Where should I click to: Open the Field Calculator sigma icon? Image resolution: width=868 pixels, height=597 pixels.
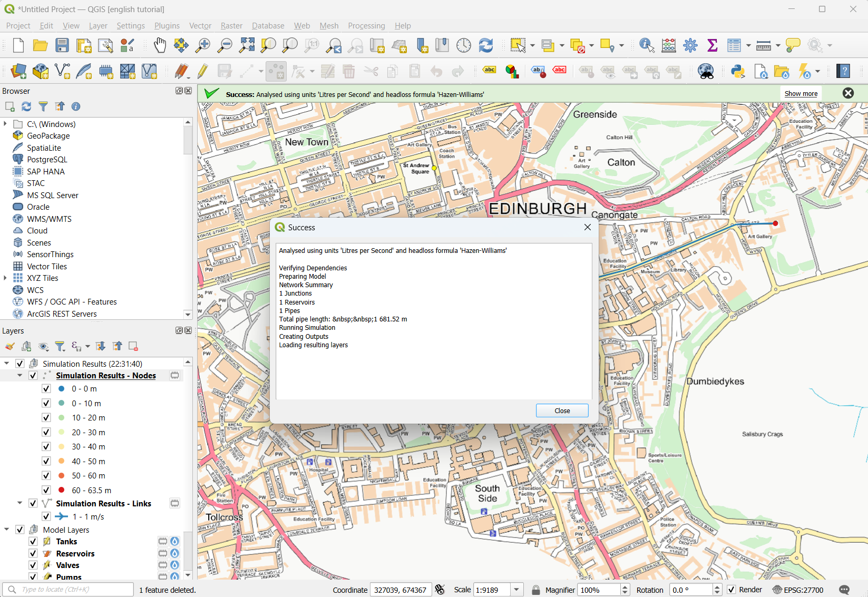point(712,46)
